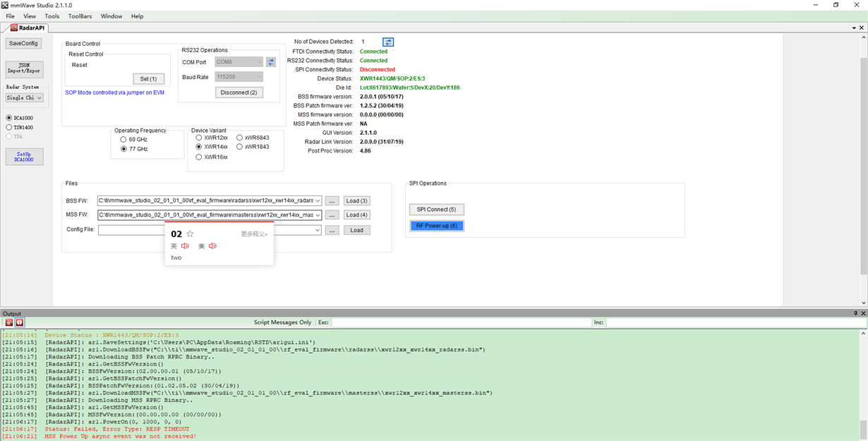Open the Baud Rate dropdown

pos(239,76)
